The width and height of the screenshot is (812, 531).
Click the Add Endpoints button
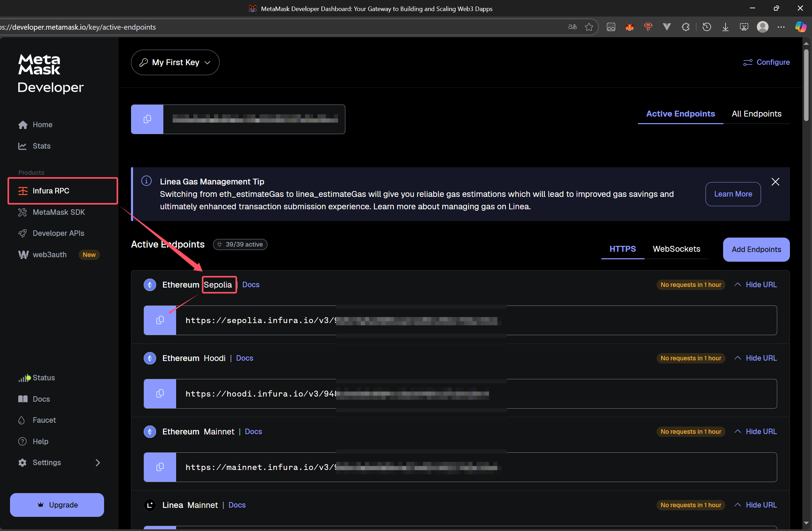click(756, 250)
